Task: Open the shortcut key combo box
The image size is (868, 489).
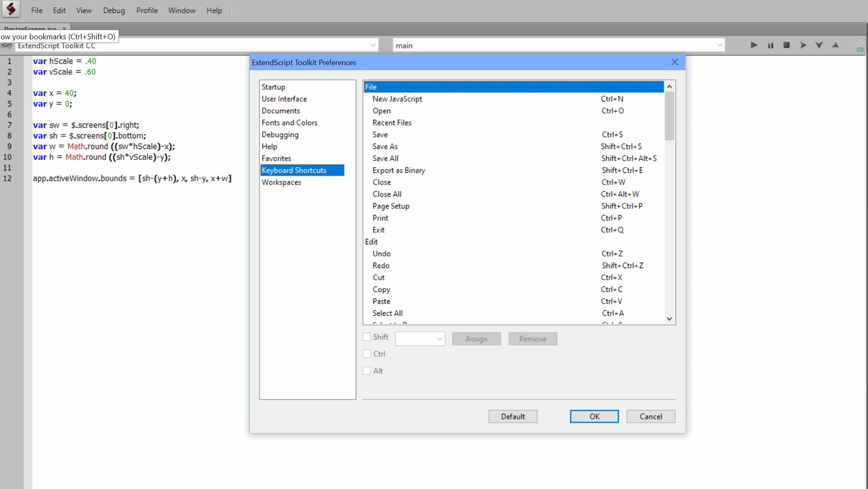Action: [x=420, y=339]
